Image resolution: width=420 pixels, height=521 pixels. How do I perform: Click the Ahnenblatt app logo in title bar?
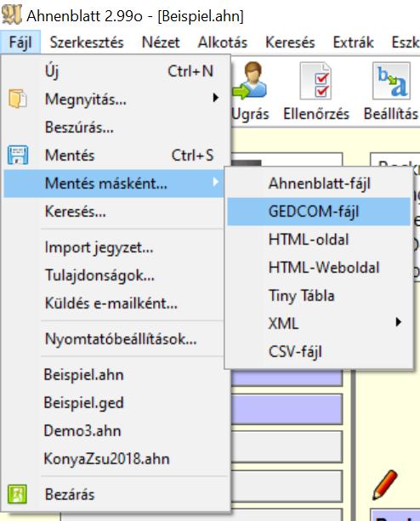tap(12, 14)
